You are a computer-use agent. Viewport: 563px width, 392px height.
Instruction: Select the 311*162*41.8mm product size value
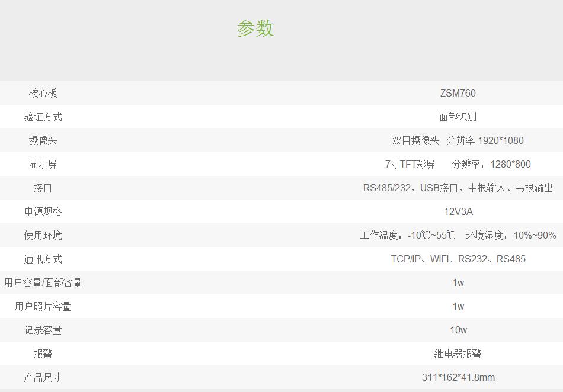pos(458,377)
